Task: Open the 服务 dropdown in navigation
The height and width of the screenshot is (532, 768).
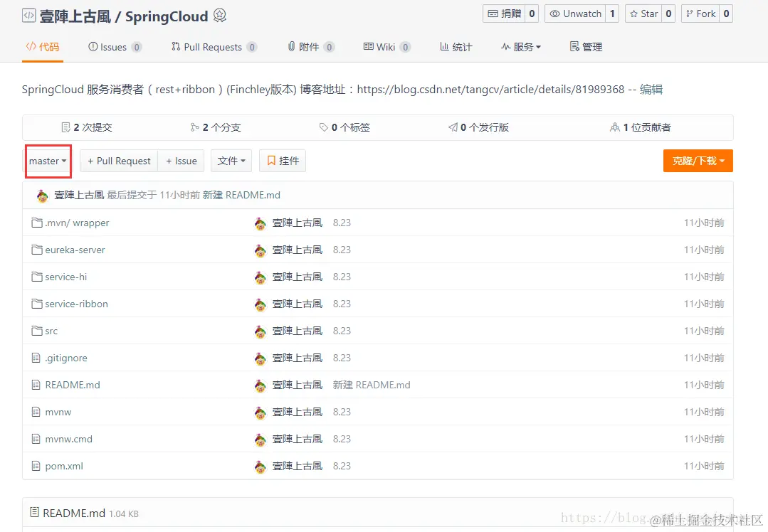Action: 521,47
